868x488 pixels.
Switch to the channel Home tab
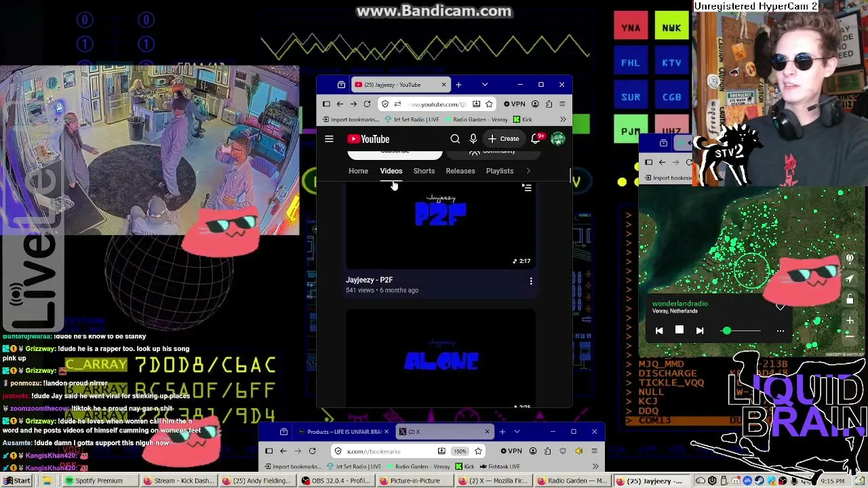point(358,171)
